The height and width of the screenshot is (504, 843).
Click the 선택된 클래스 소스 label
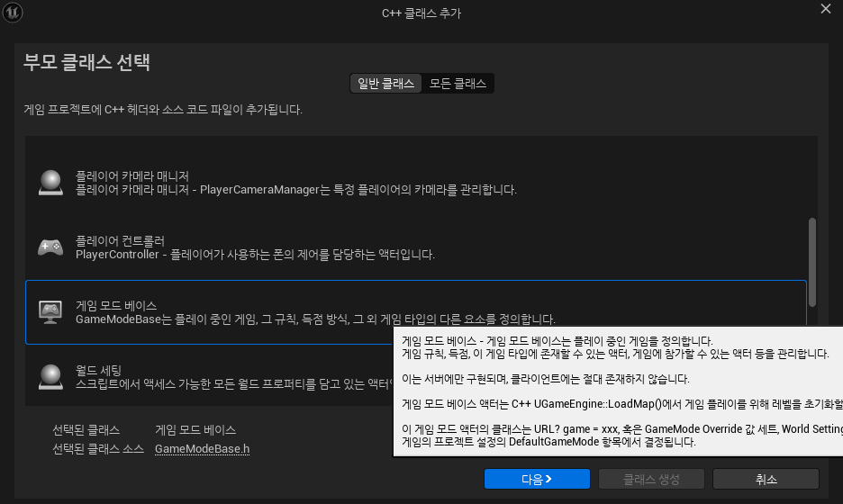pos(98,449)
